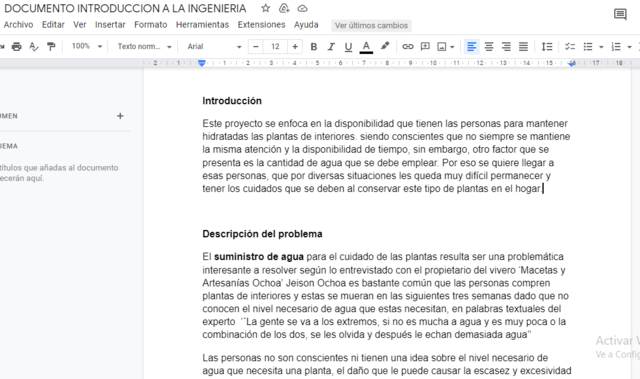
Task: Expand the insert image dropdown arrow
Action: (x=452, y=47)
